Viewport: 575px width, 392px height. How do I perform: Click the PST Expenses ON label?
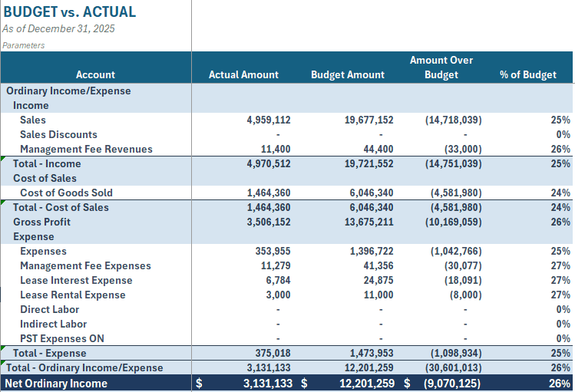(62, 338)
